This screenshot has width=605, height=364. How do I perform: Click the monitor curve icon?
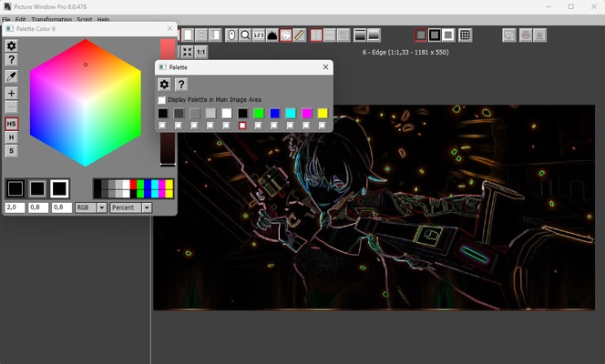point(509,35)
